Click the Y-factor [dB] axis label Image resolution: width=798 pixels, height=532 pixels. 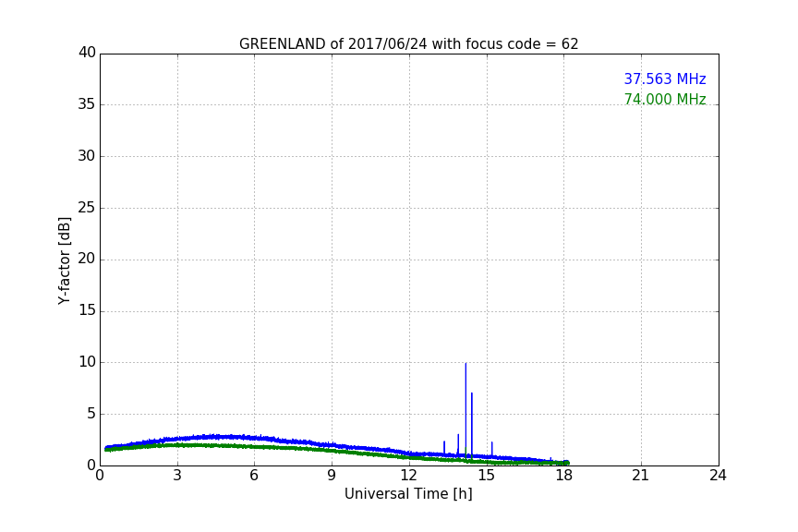[64, 260]
